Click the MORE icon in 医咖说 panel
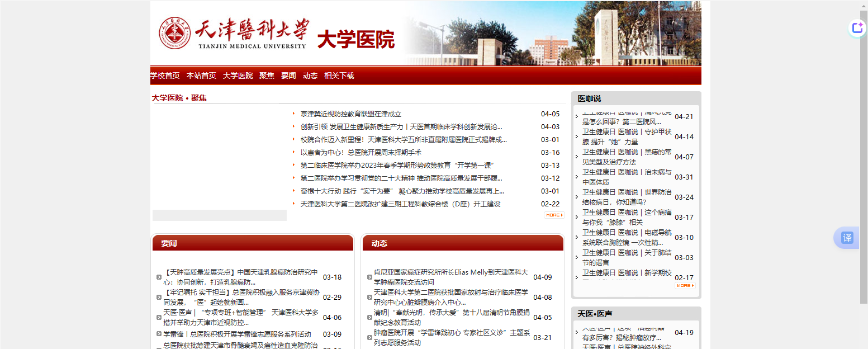The width and height of the screenshot is (868, 349). (x=685, y=286)
